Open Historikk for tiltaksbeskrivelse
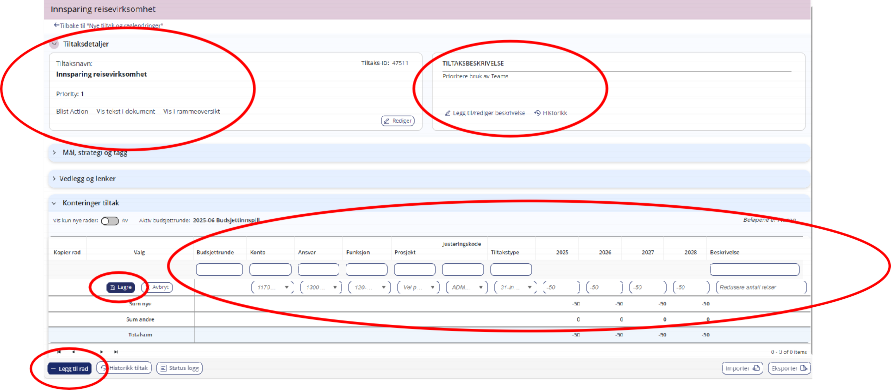This screenshot has height=390, width=891. 551,113
